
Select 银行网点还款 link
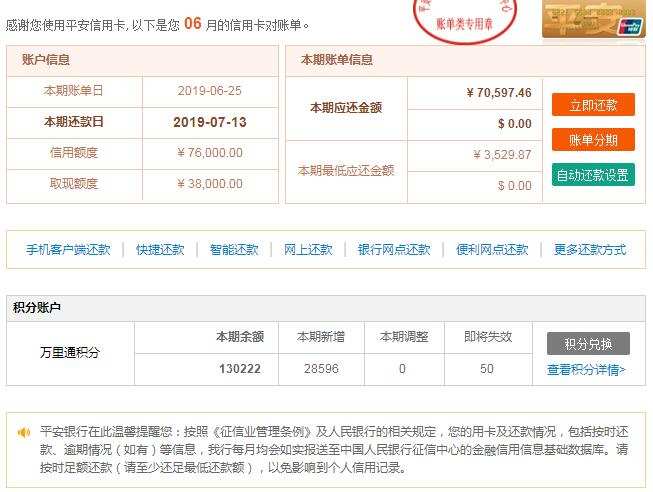pyautogui.click(x=394, y=250)
